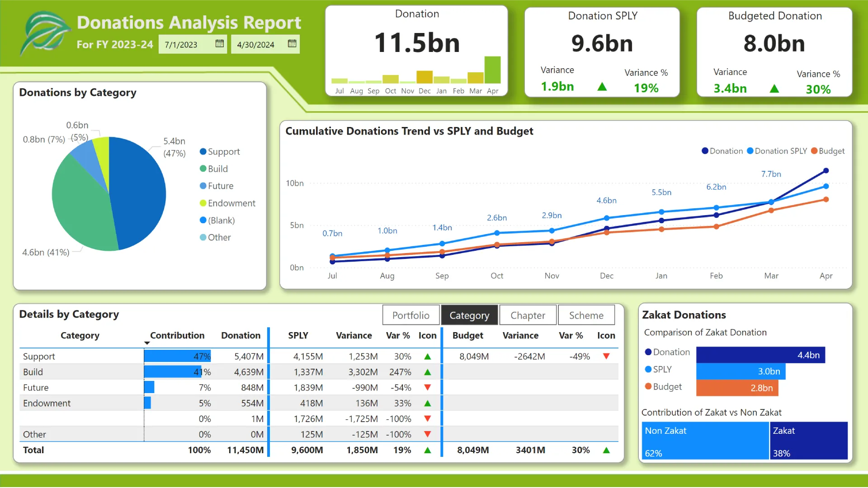Click the Support budget red down-arrow icon
Image resolution: width=868 pixels, height=488 pixels.
pos(606,357)
